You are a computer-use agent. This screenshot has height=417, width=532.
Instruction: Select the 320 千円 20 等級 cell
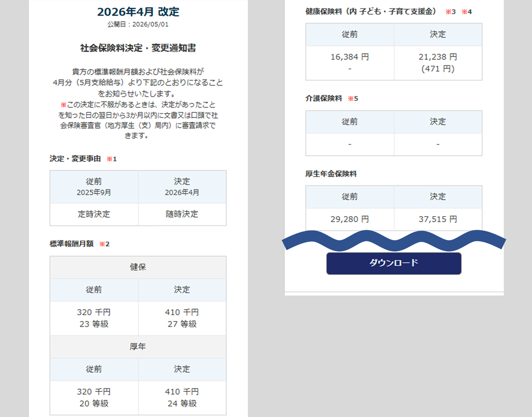point(94,397)
